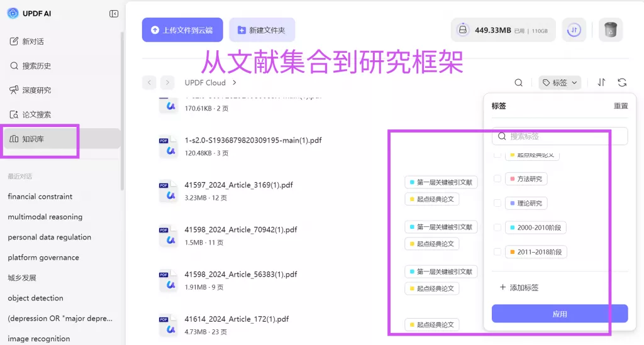Click 第一层关键被引文献 tag on 41598_2024_Article_70942 row
Viewport: 644px width, 345px height.
[x=441, y=227]
